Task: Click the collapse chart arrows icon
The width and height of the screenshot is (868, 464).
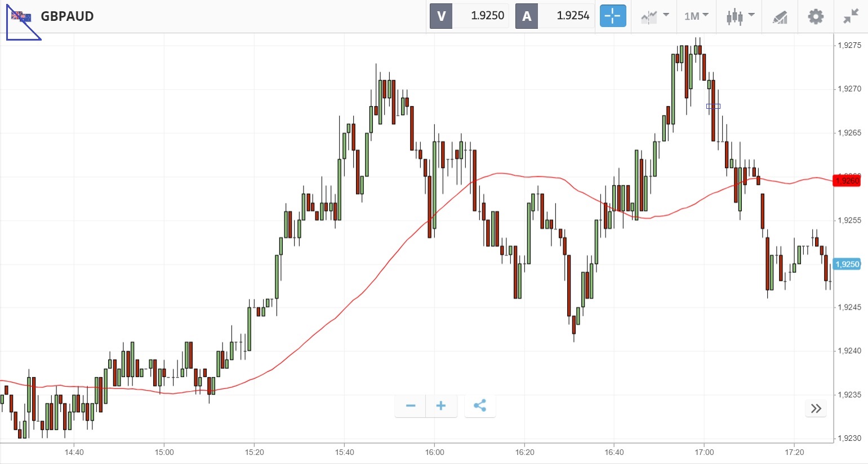Action: pyautogui.click(x=851, y=16)
